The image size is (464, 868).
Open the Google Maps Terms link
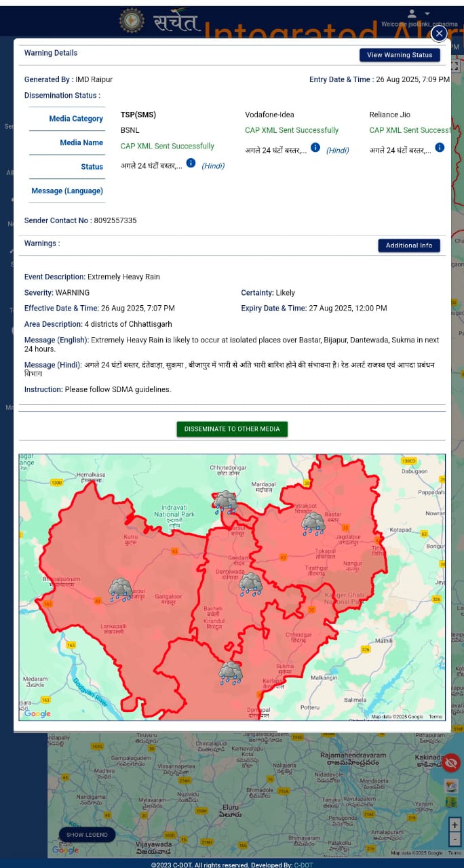pos(436,717)
